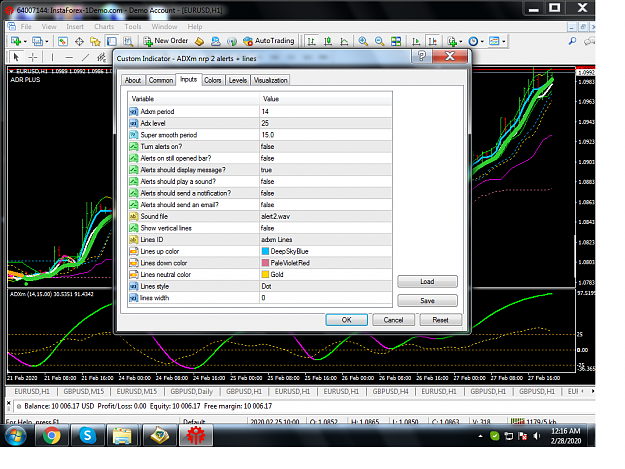Toggle the AutoTrading button

coord(269,41)
